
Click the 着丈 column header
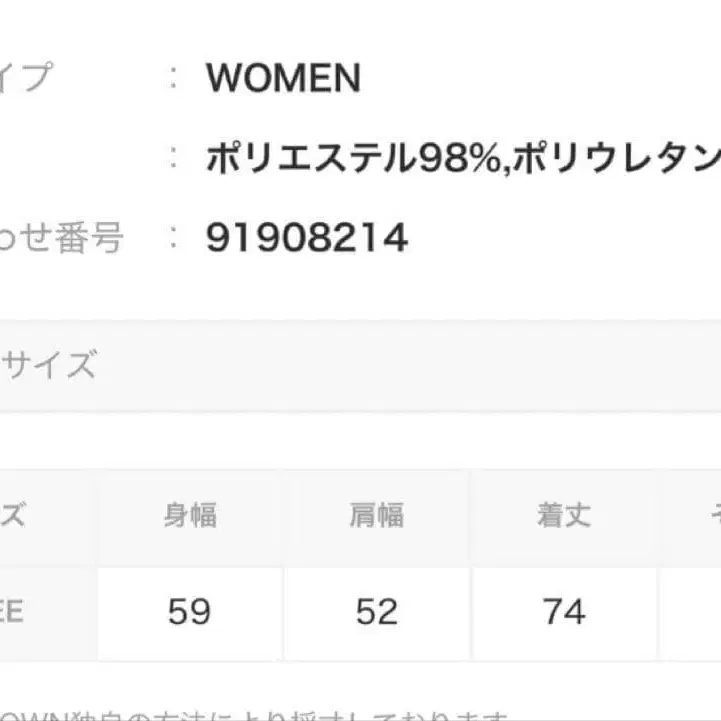(564, 516)
